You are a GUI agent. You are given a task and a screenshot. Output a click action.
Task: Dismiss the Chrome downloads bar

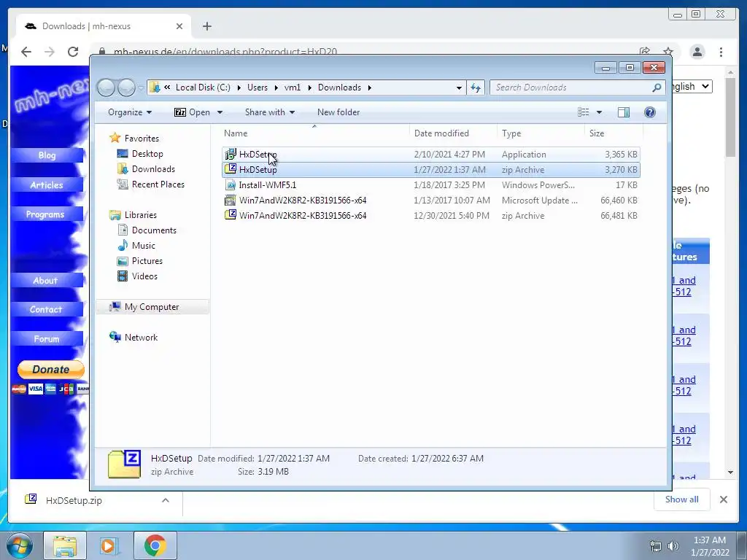[x=724, y=499]
